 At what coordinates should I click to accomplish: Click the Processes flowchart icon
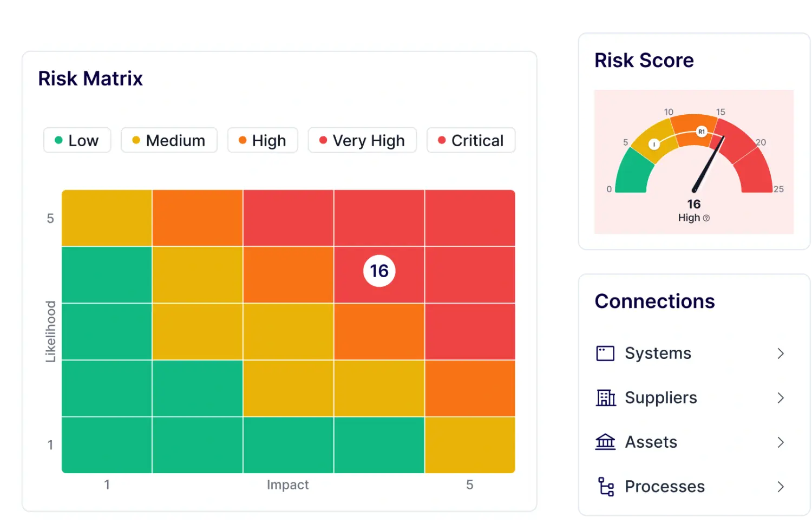(x=606, y=487)
